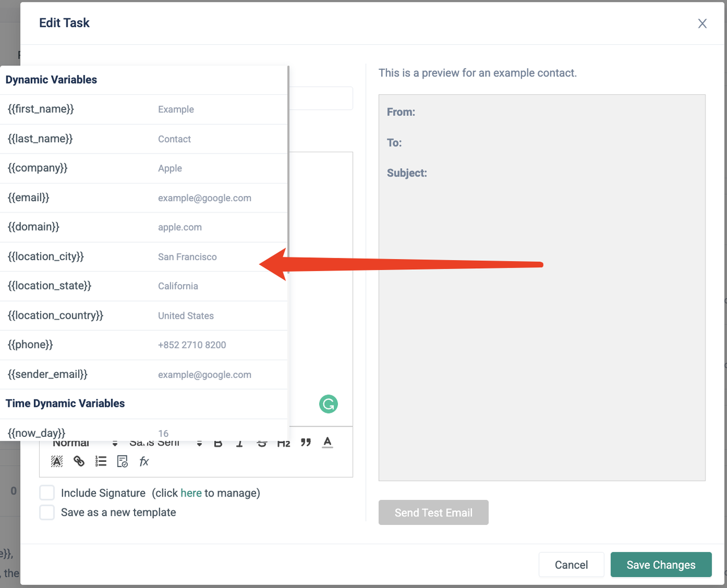
Task: Click the blockquote icon in editor toolbar
Action: 306,443
